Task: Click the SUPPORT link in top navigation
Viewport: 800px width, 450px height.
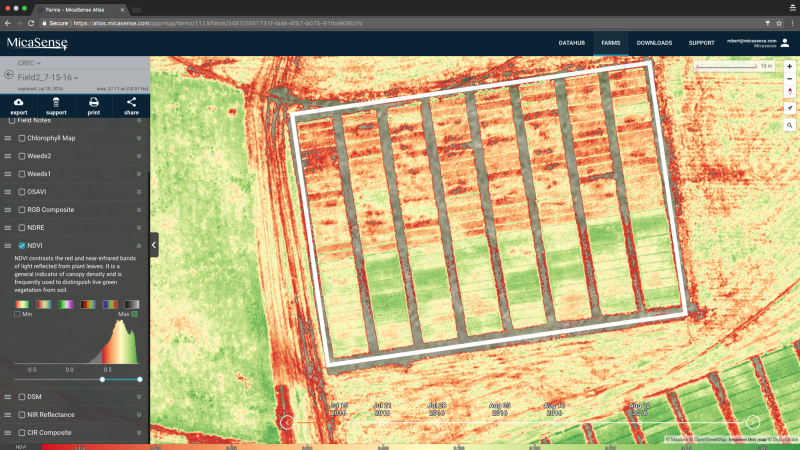Action: [x=701, y=43]
